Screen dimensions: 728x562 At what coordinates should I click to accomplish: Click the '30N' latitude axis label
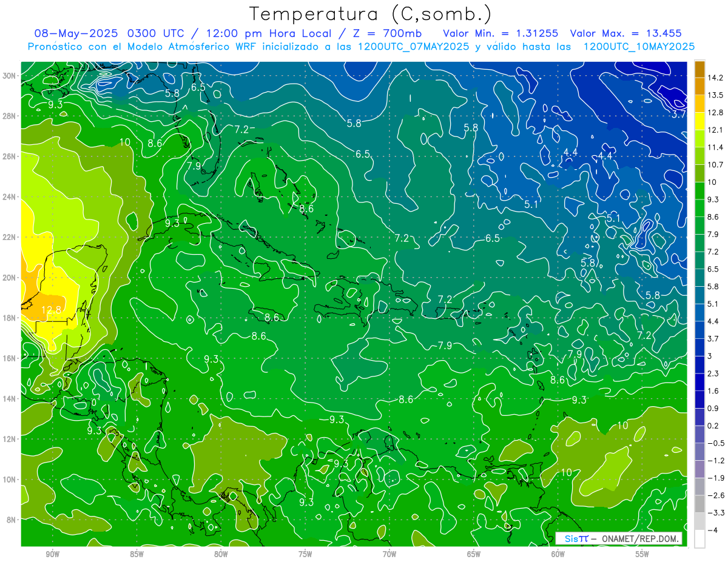[10, 75]
